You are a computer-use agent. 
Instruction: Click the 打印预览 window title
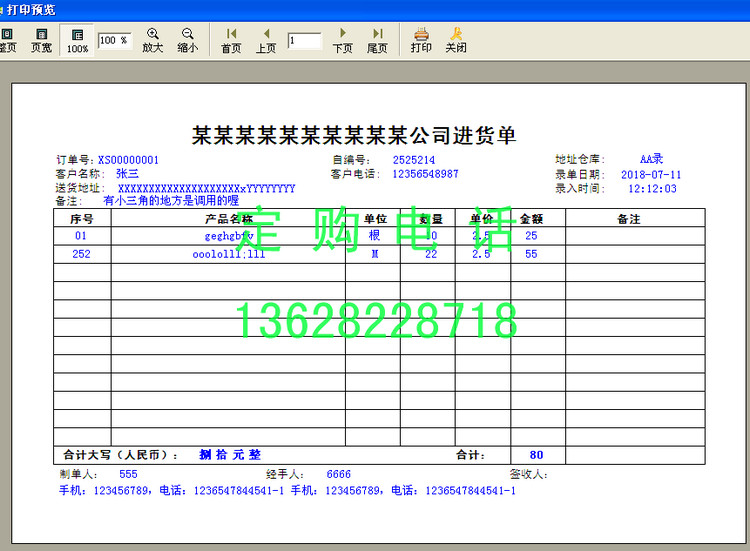[x=31, y=10]
